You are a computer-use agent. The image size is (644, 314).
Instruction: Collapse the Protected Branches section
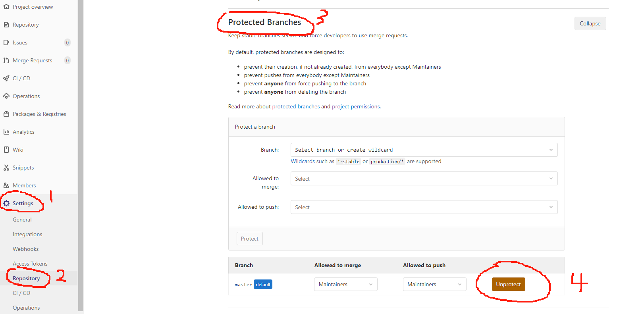[590, 23]
